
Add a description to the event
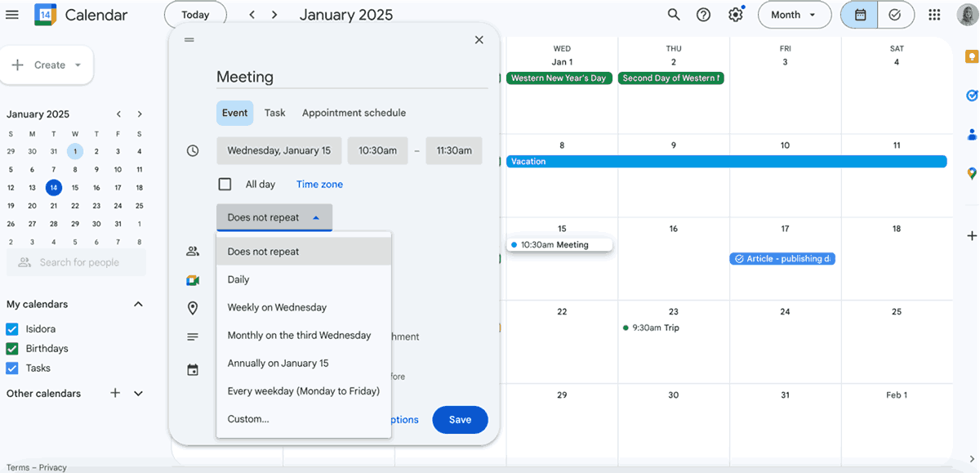pyautogui.click(x=193, y=337)
